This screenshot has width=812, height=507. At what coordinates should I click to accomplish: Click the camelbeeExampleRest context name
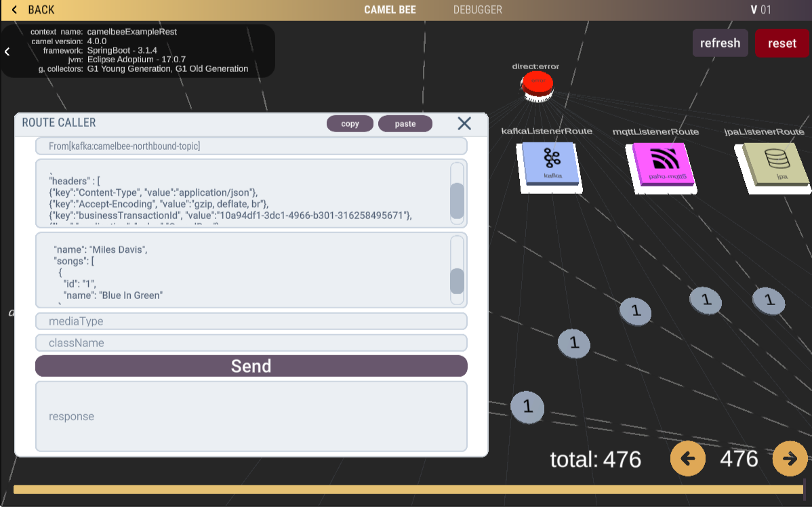132,32
